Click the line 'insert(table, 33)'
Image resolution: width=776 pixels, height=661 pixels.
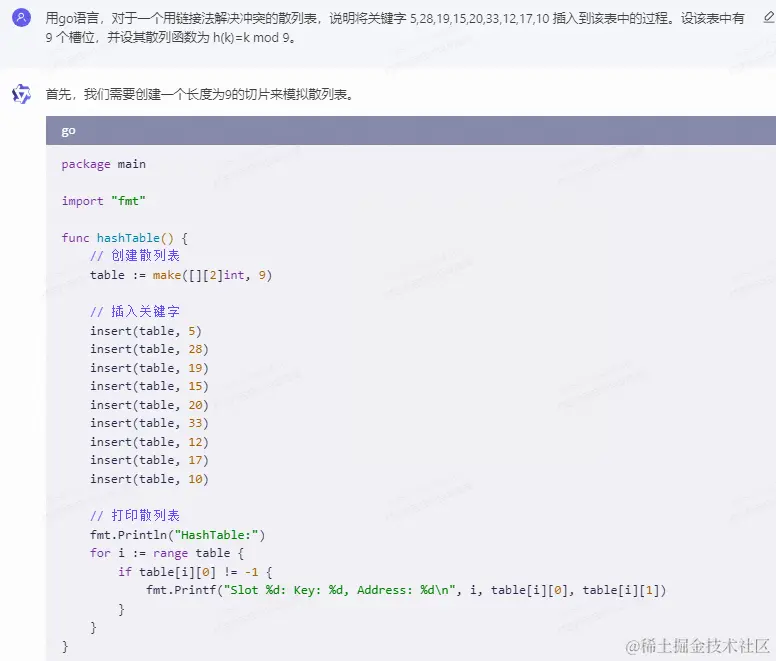149,424
